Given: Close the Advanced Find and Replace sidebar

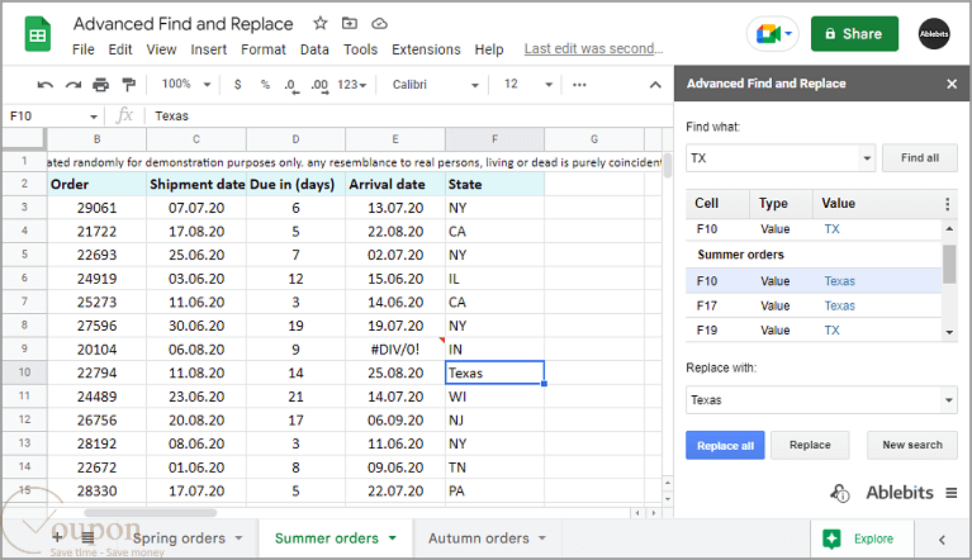Looking at the screenshot, I should tap(952, 84).
